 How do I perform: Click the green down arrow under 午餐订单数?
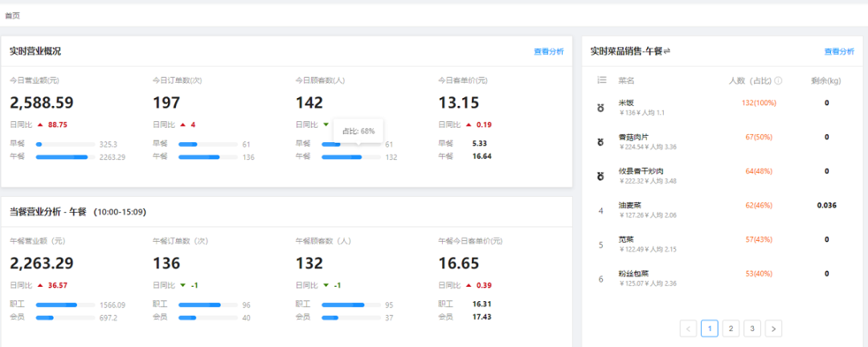(182, 285)
